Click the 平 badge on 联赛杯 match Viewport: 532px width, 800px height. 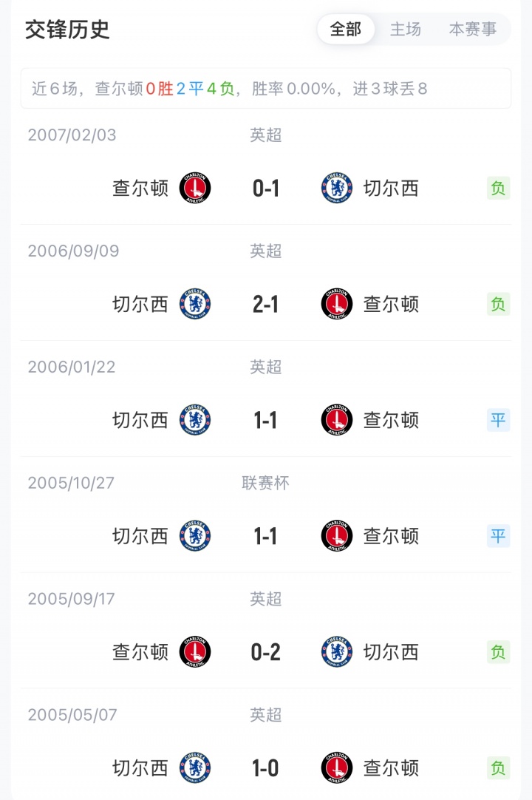point(499,536)
